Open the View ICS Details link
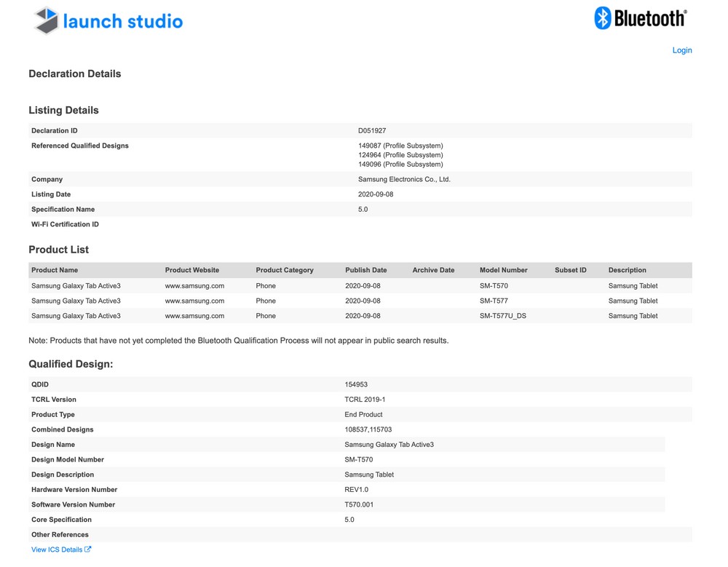Screen dimensions: 728x567 coord(57,550)
